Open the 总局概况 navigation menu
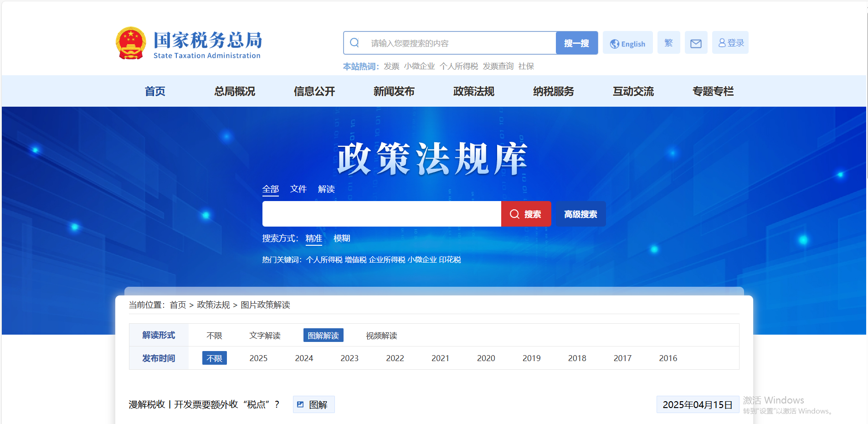Viewport: 868px width, 424px height. [235, 91]
